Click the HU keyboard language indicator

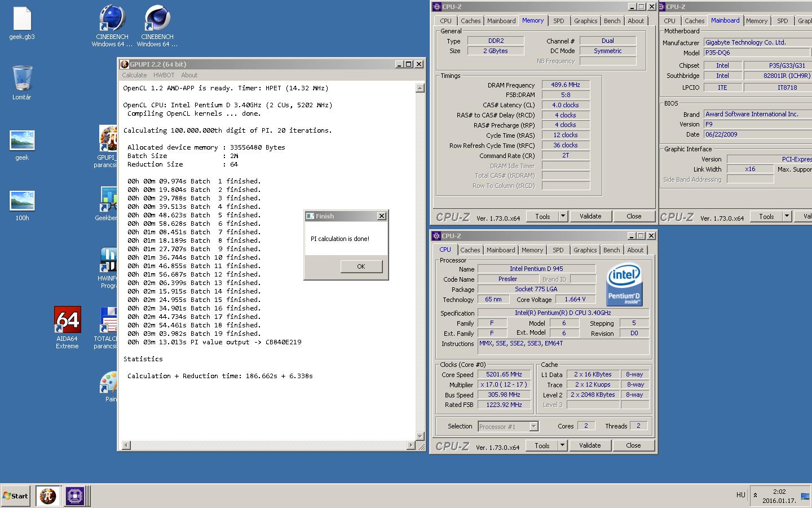pyautogui.click(x=740, y=495)
